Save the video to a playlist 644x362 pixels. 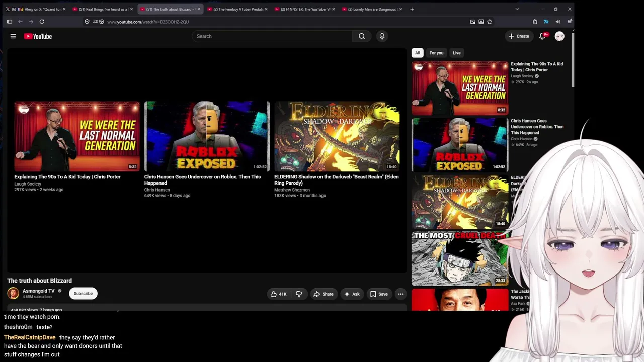(379, 294)
